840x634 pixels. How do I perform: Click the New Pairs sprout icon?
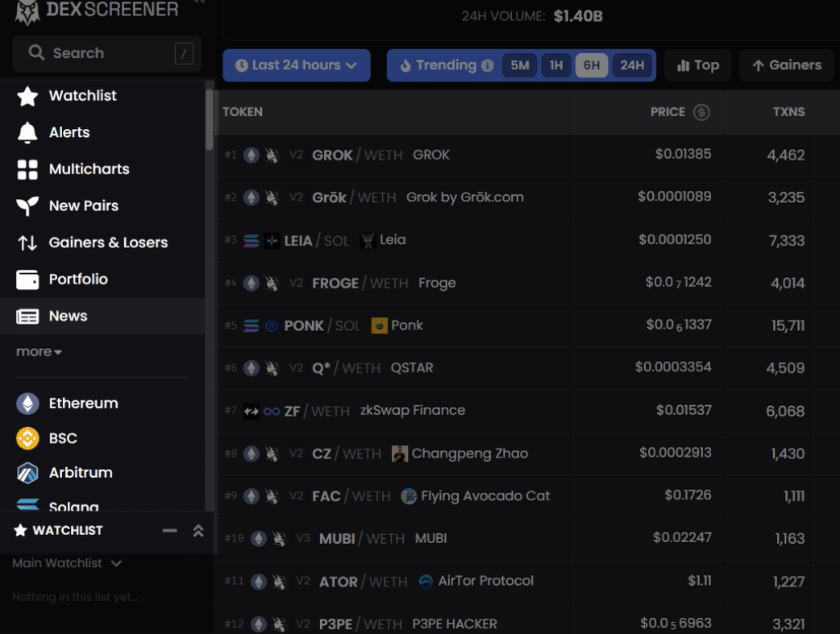click(x=27, y=206)
